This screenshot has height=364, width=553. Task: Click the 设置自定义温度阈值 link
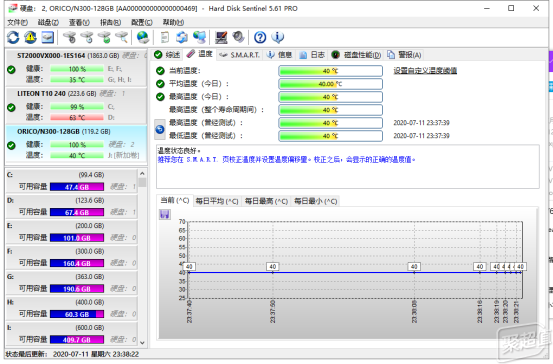[x=425, y=71]
